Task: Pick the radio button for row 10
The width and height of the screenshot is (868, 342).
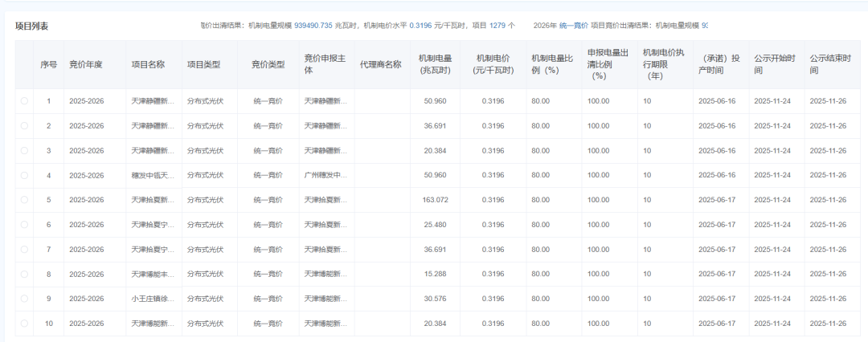Action: (x=24, y=324)
